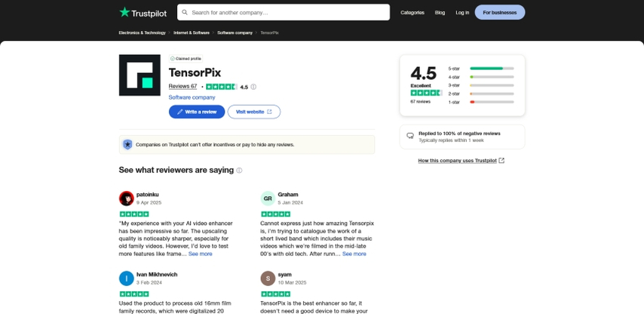Click Visit website button
The image size is (644, 314).
254,112
